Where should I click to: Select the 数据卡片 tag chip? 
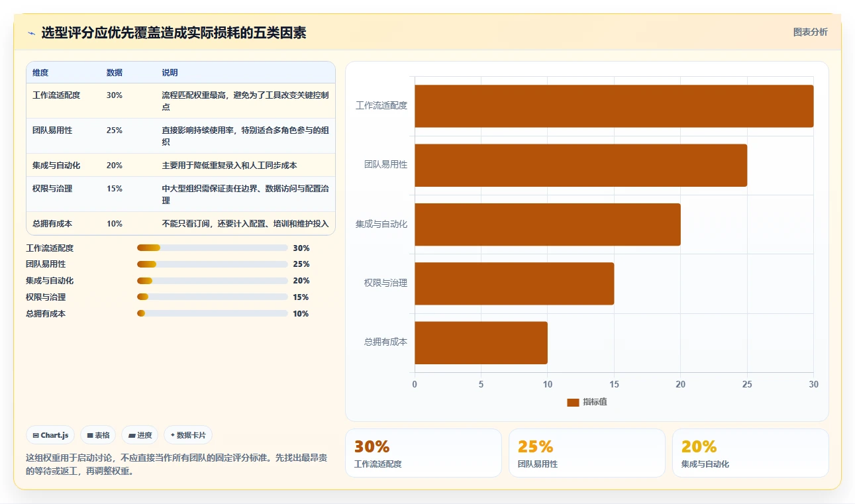point(188,435)
